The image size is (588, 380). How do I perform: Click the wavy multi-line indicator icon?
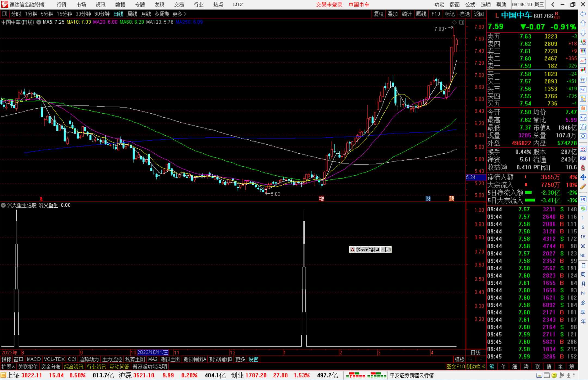point(583,149)
